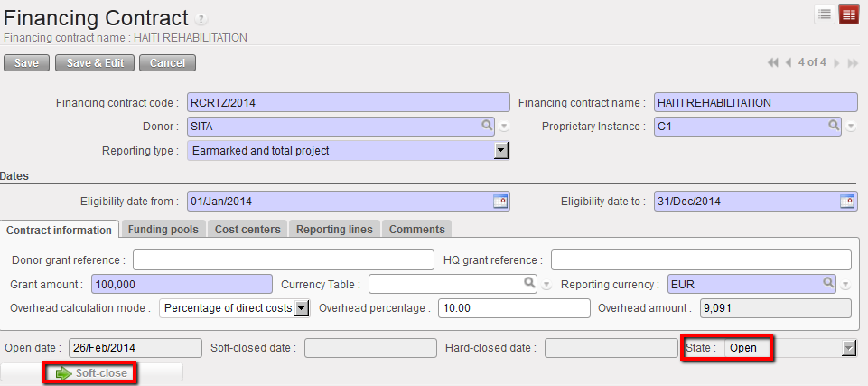Click the Donor search magnifier icon
Viewport: 868px width, 386px height.
click(x=487, y=127)
